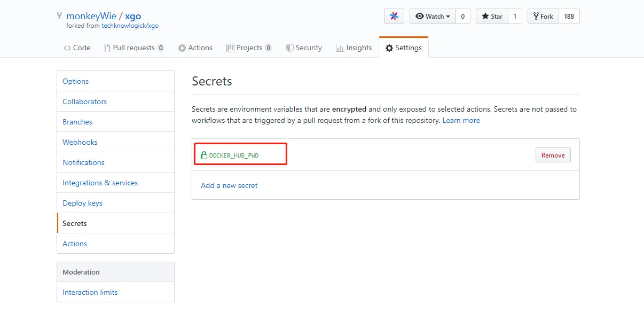This screenshot has width=644, height=313.
Task: Go to the repository Actions tab
Action: [195, 48]
